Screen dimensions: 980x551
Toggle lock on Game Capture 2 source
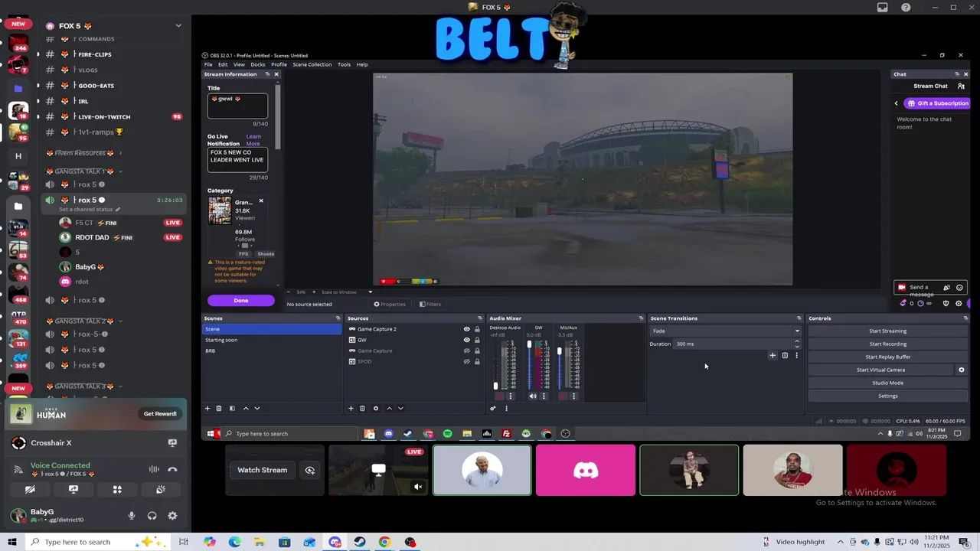(477, 329)
